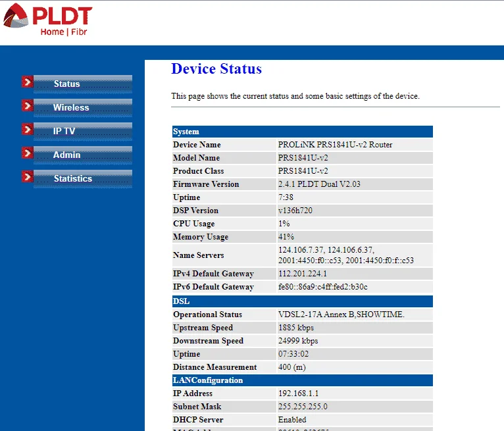The image size is (504, 431).
Task: Click the DHCP Server value Enabled
Action: click(x=292, y=420)
